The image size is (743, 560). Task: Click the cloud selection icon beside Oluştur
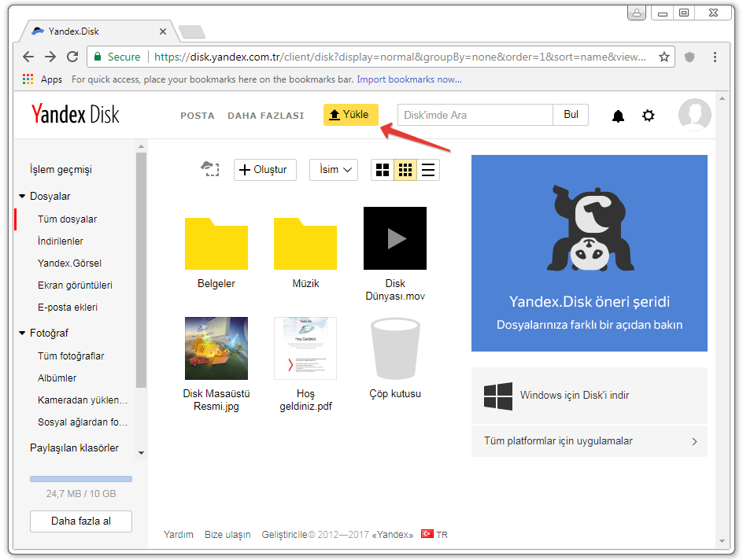pos(209,169)
